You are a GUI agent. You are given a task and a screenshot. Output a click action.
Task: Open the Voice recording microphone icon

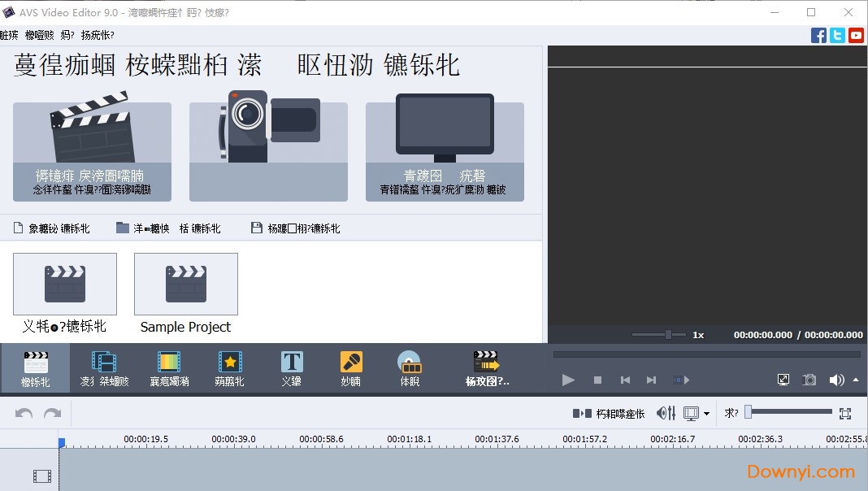click(350, 367)
